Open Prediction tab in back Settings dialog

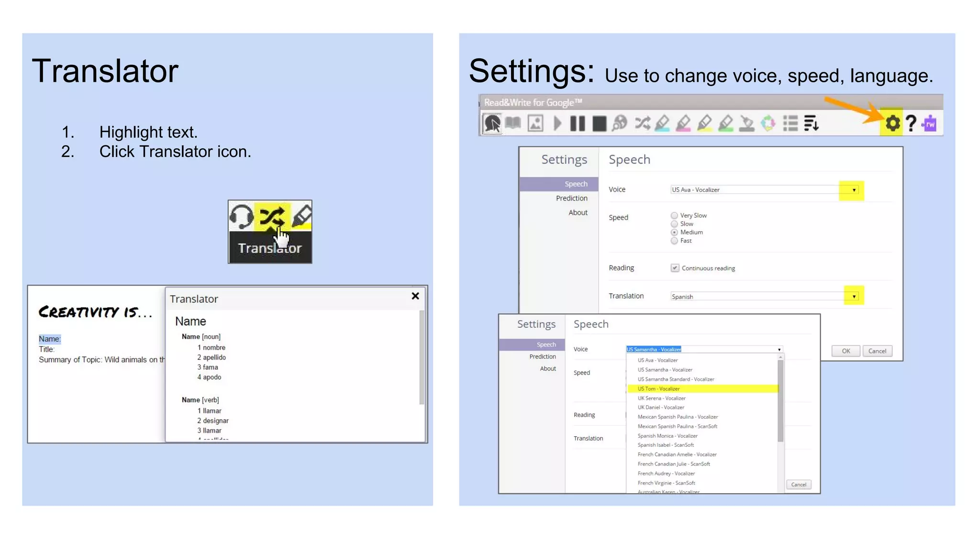(571, 198)
